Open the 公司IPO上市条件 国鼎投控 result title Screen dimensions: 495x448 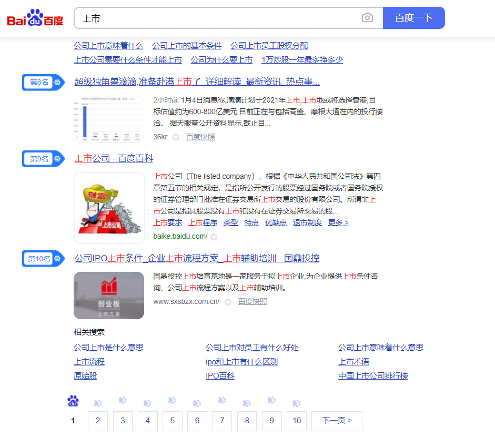[x=197, y=258]
